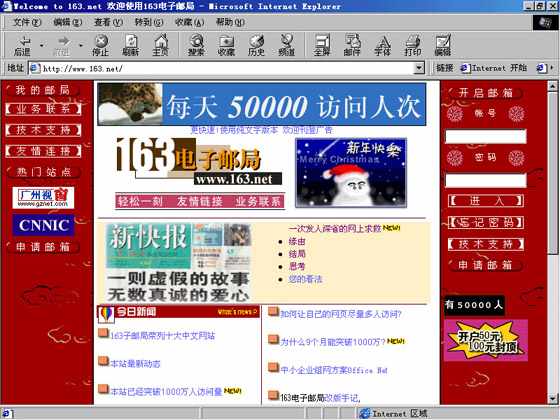Open the 搜索 search toolbar icon
Screen dimensions: 560x420
[x=196, y=45]
